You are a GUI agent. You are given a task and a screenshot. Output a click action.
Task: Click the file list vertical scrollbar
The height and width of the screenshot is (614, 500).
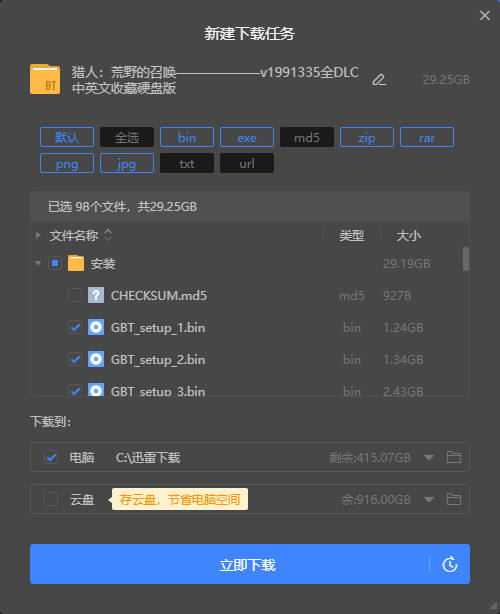coord(466,258)
